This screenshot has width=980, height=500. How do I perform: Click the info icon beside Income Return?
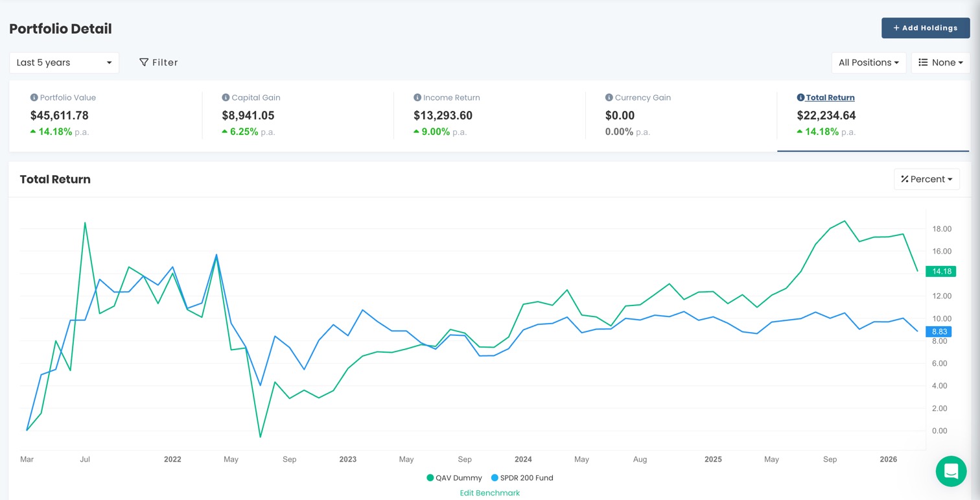click(417, 97)
